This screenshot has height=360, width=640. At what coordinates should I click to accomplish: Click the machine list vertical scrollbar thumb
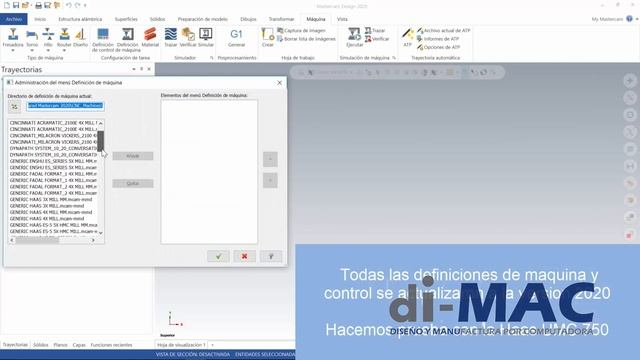coord(100,141)
